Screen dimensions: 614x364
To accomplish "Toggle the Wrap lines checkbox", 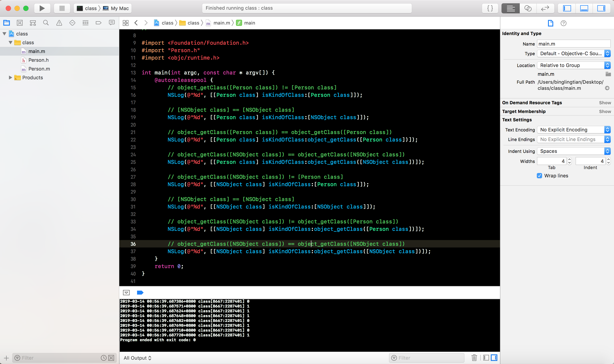I will (x=539, y=176).
